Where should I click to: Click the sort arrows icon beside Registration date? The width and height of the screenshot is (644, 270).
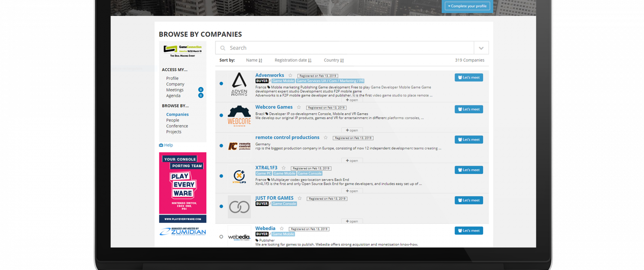(x=310, y=60)
